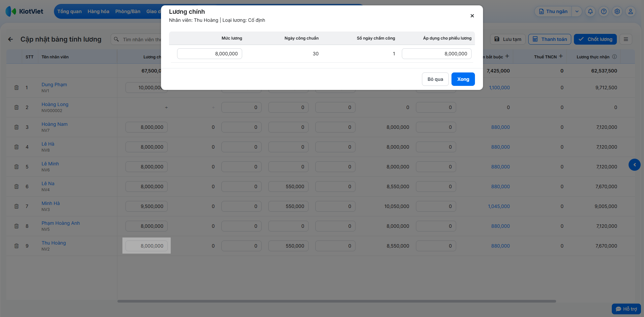Open employee Lê Minh

coord(50,164)
